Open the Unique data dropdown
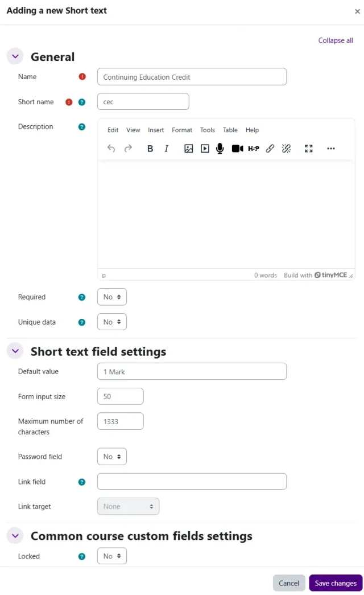364x595 pixels. tap(112, 322)
